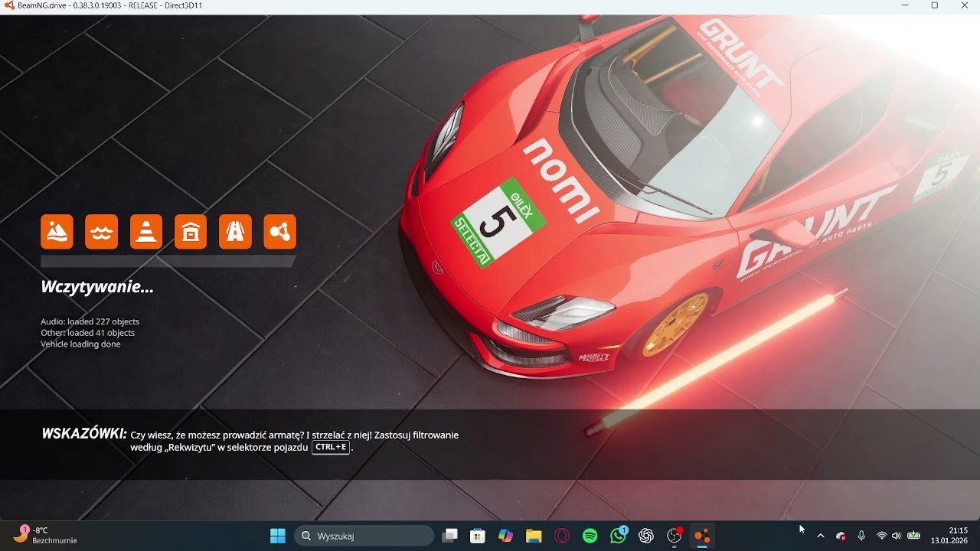
Task: Click the connected nodes loading icon
Action: coord(279,232)
